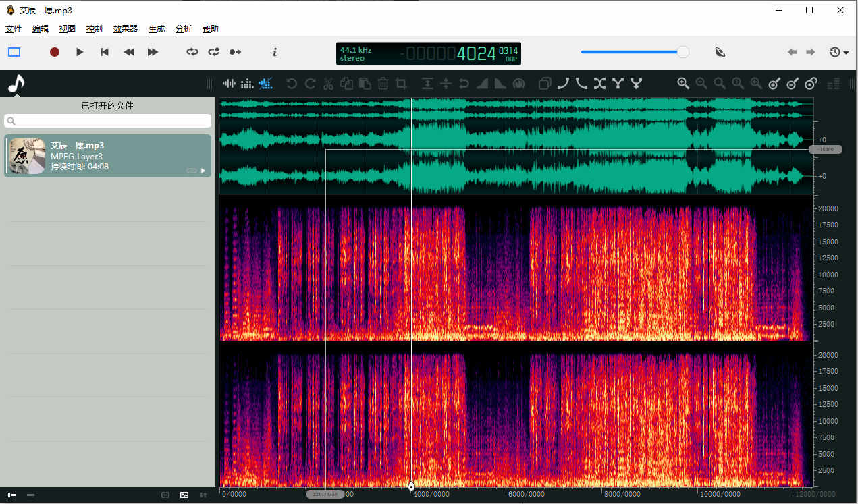Select the 艾辰 - 愿.mp3 file entry
Screen dimensions: 858x504
point(108,156)
